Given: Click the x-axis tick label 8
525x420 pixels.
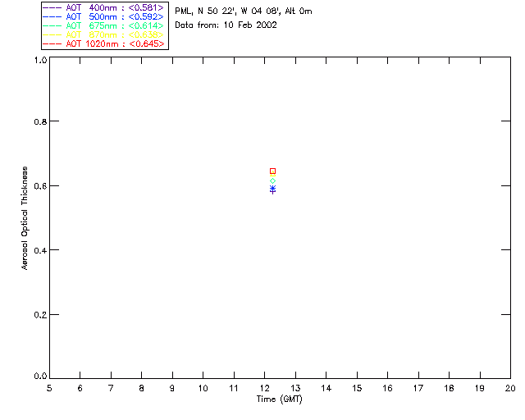Looking at the screenshot, I should pyautogui.click(x=141, y=388).
